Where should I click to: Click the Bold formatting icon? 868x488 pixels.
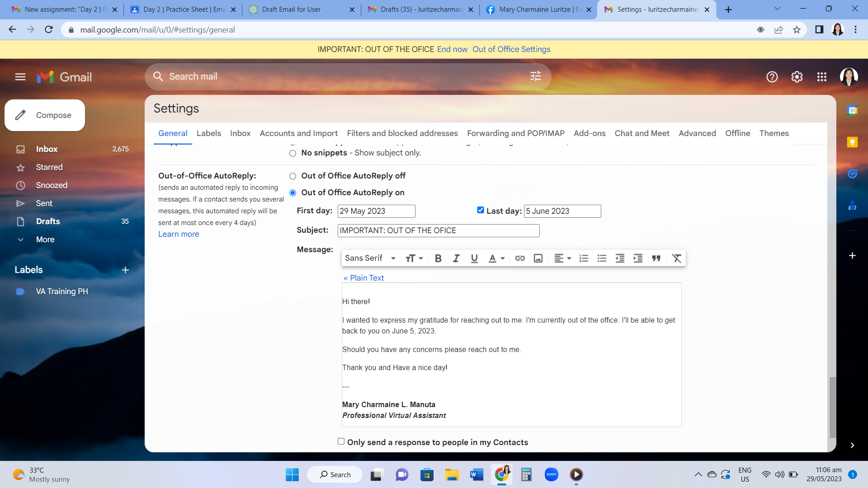click(x=438, y=258)
